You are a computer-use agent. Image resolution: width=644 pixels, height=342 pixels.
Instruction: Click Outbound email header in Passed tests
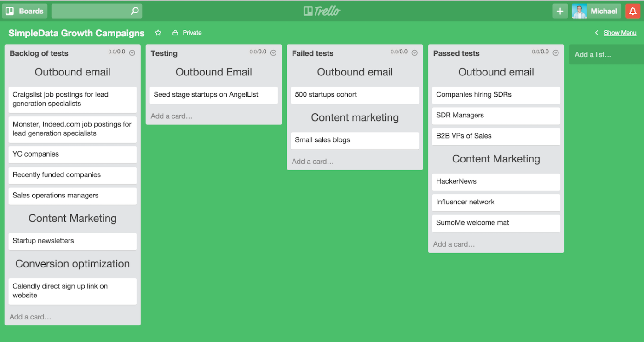[x=496, y=72]
